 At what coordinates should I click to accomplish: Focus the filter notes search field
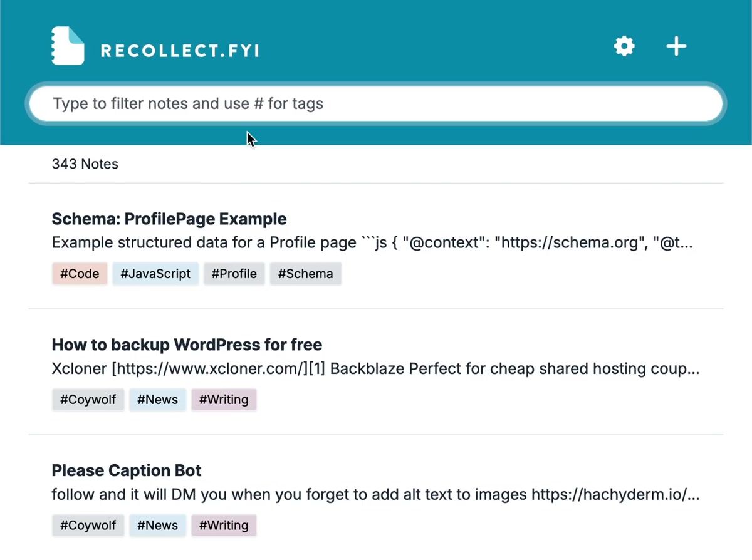(376, 103)
